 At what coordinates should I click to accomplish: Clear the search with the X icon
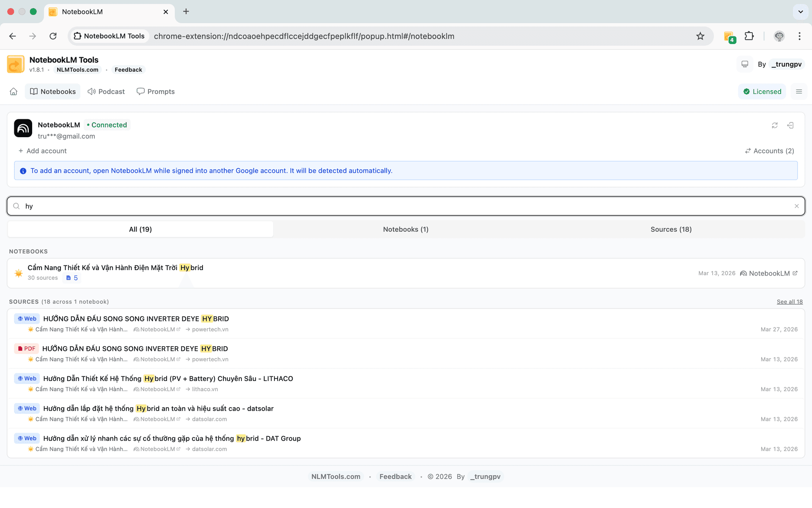click(797, 206)
